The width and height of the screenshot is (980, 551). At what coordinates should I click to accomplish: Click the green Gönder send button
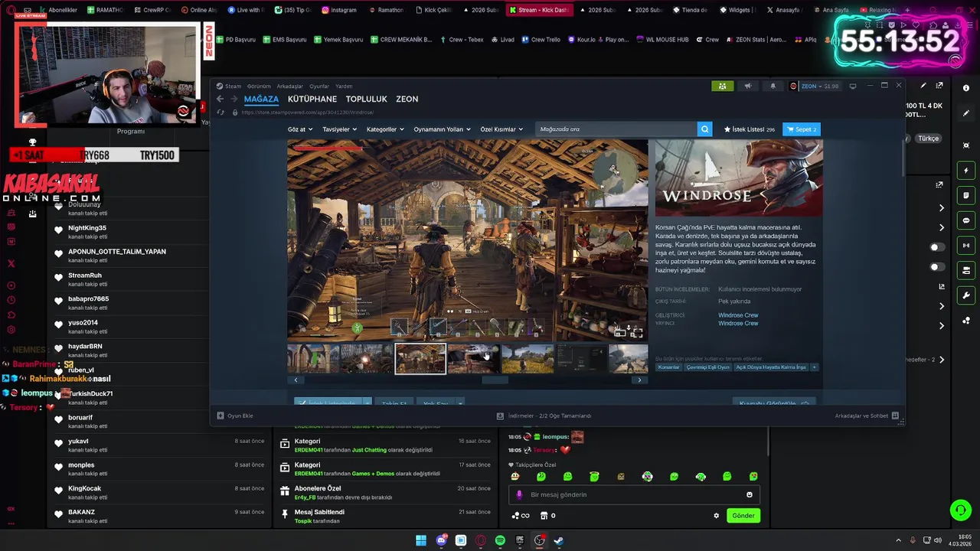pyautogui.click(x=743, y=516)
